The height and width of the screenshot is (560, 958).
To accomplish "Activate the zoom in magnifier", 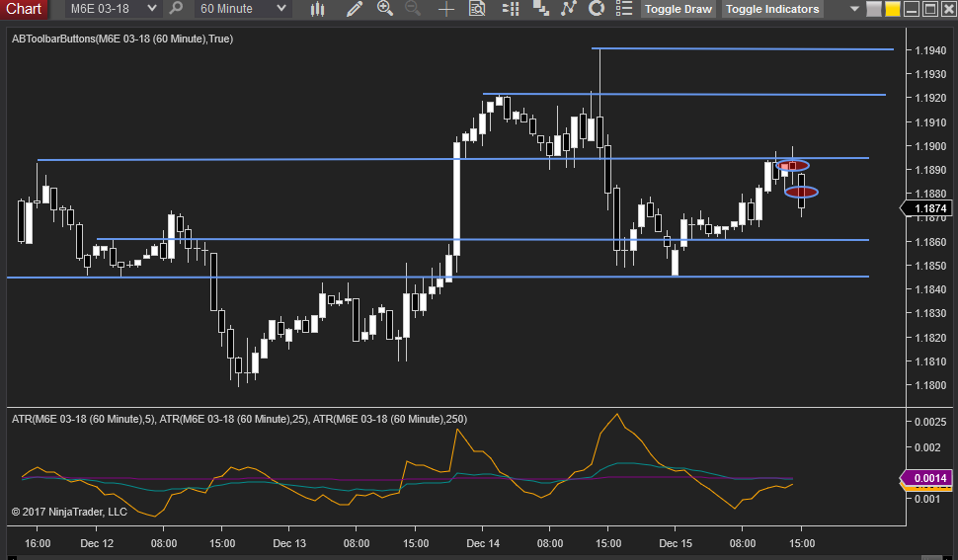I will coord(385,9).
